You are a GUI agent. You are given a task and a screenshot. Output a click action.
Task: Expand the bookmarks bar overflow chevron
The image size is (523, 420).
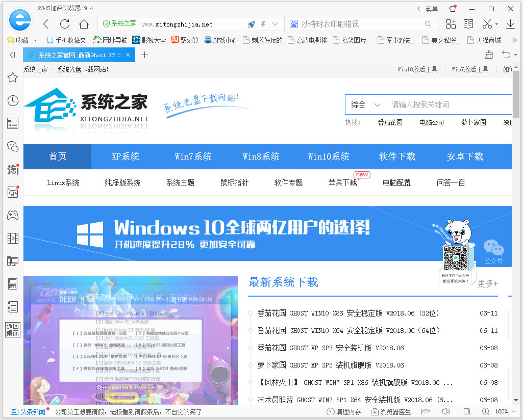[514, 40]
